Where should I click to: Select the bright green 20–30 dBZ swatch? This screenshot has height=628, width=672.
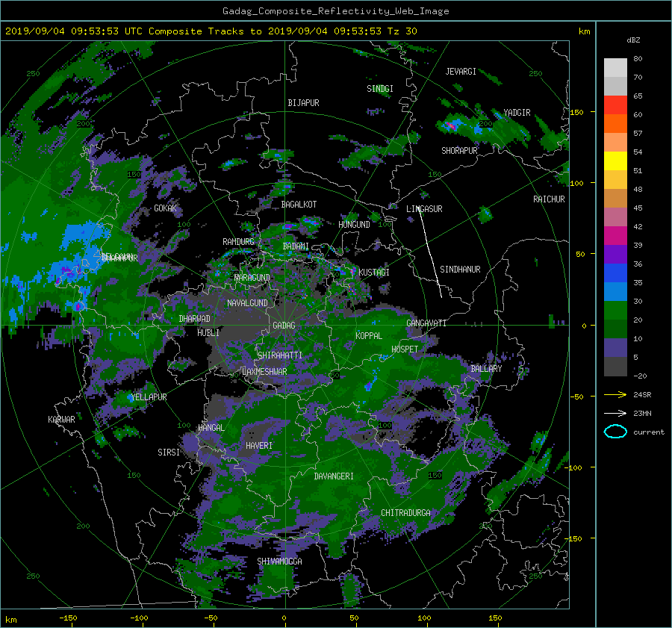(615, 311)
